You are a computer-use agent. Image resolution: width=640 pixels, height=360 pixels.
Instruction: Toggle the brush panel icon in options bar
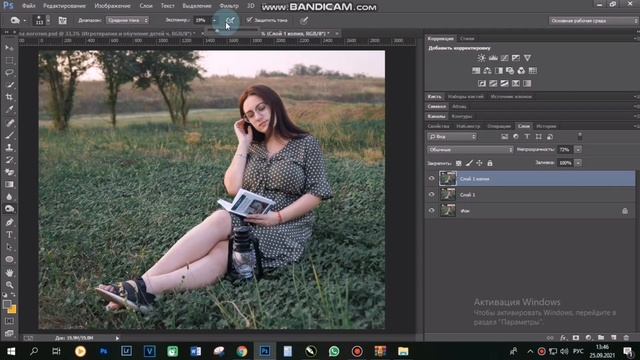tap(62, 20)
